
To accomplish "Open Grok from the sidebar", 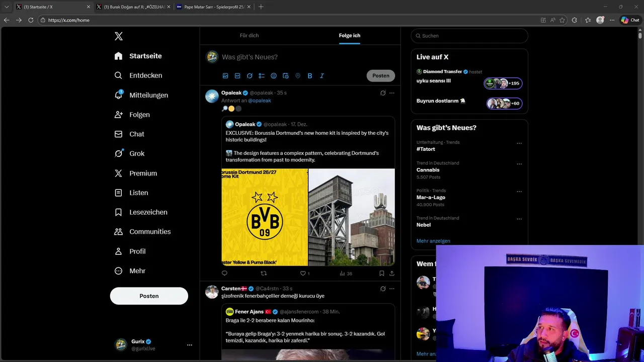I will pos(129,153).
